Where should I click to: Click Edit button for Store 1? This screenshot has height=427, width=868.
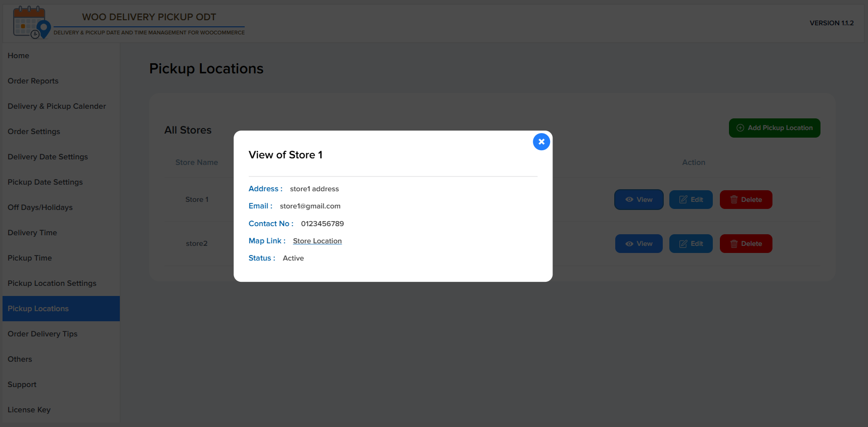[x=691, y=200]
